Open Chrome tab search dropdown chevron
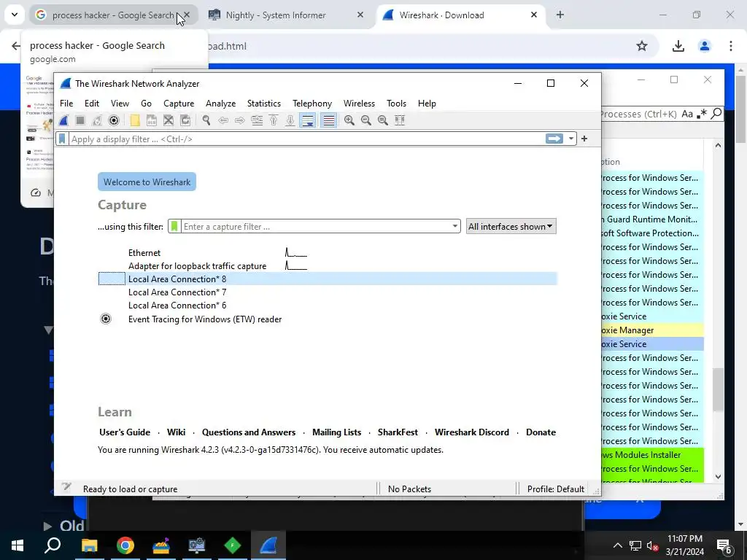Image resolution: width=747 pixels, height=560 pixels. (15, 15)
